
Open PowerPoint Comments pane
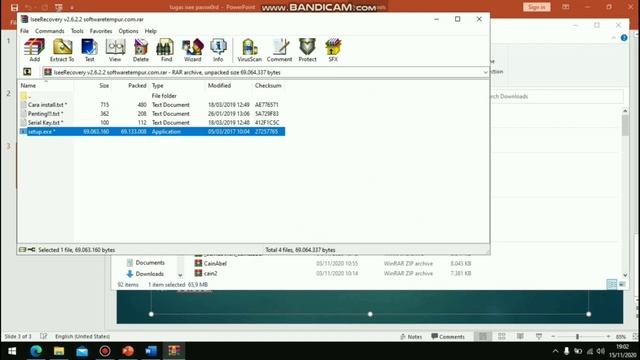point(448,336)
